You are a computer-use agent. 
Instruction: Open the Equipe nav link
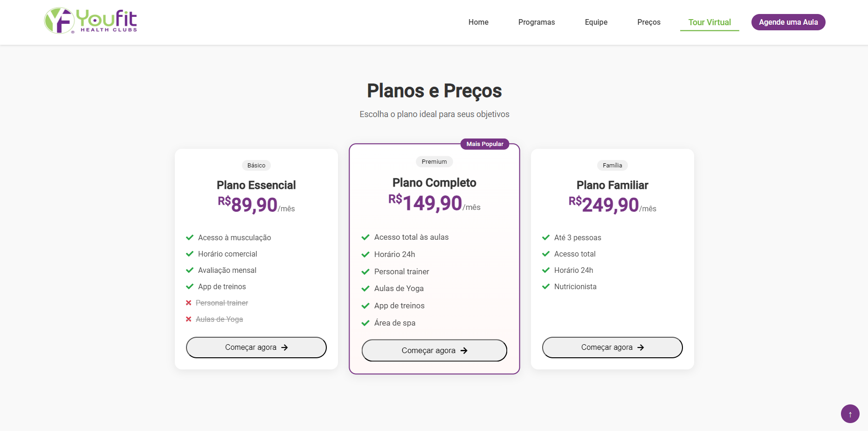coord(596,22)
